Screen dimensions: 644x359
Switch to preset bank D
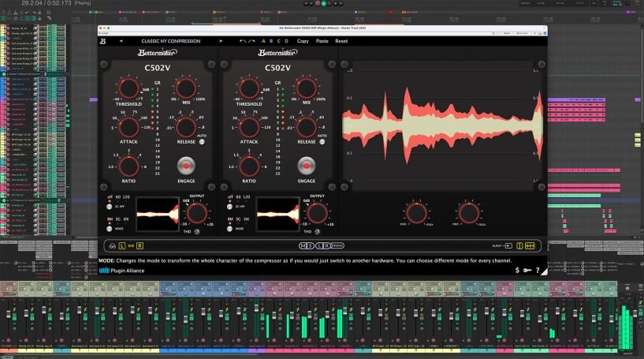[x=287, y=41]
